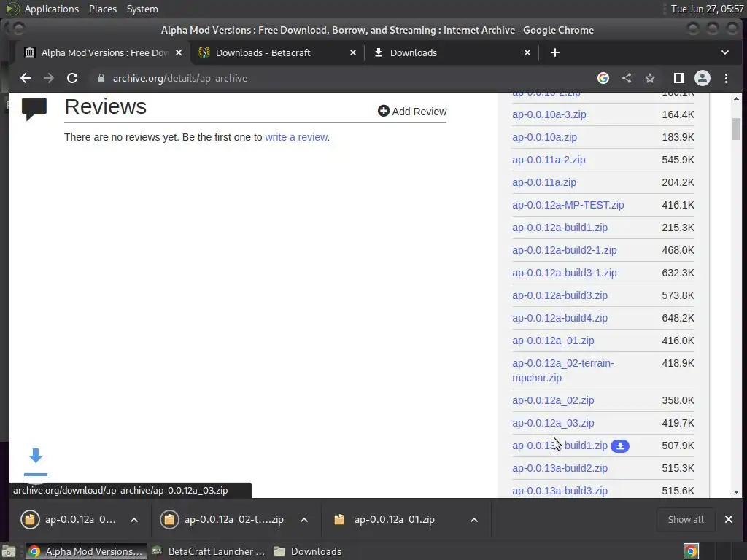Click the page scrollbar up arrow

tap(737, 98)
